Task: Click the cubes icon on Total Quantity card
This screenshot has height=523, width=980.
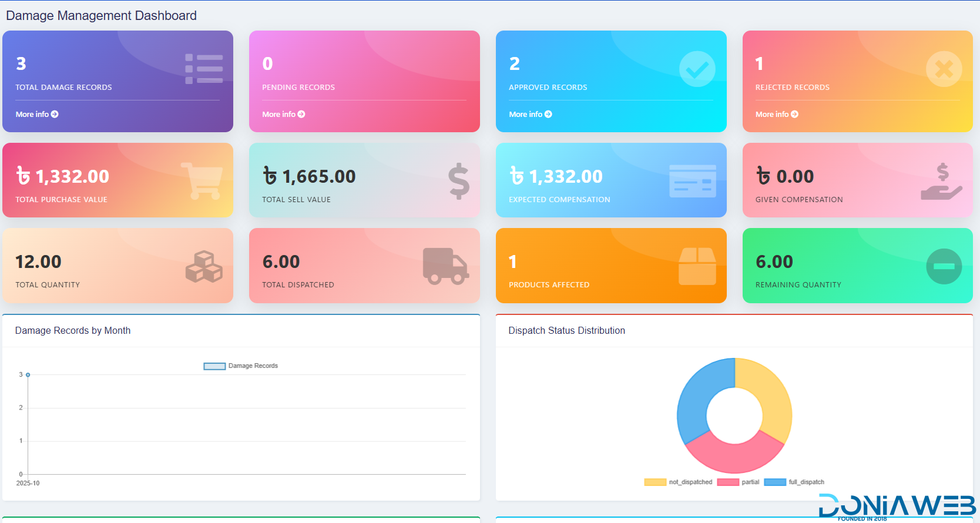Action: click(x=204, y=267)
